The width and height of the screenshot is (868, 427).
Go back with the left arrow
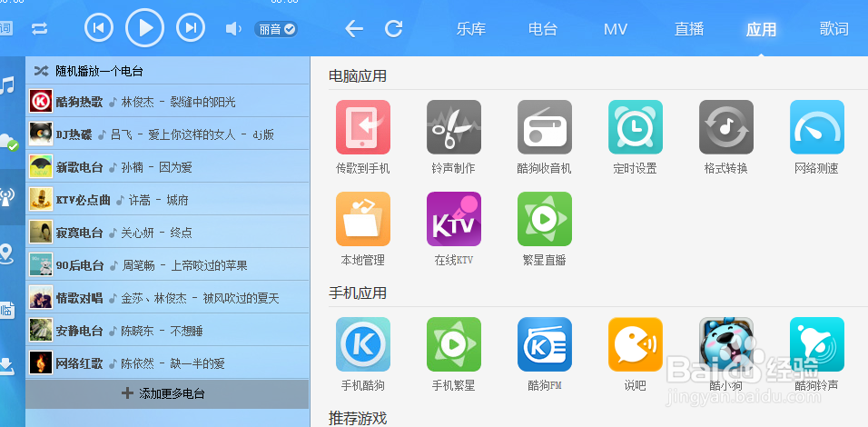(x=354, y=29)
